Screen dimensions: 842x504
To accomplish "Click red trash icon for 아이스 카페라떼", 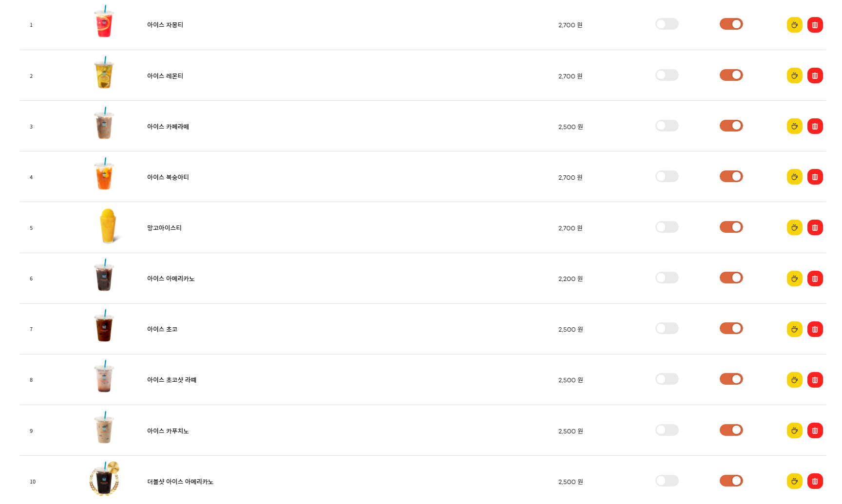I will click(x=815, y=126).
